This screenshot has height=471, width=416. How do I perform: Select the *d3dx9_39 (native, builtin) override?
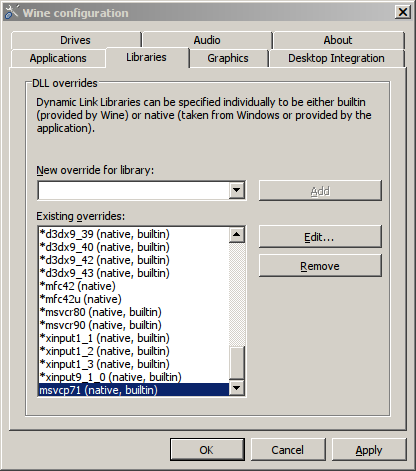(134, 234)
